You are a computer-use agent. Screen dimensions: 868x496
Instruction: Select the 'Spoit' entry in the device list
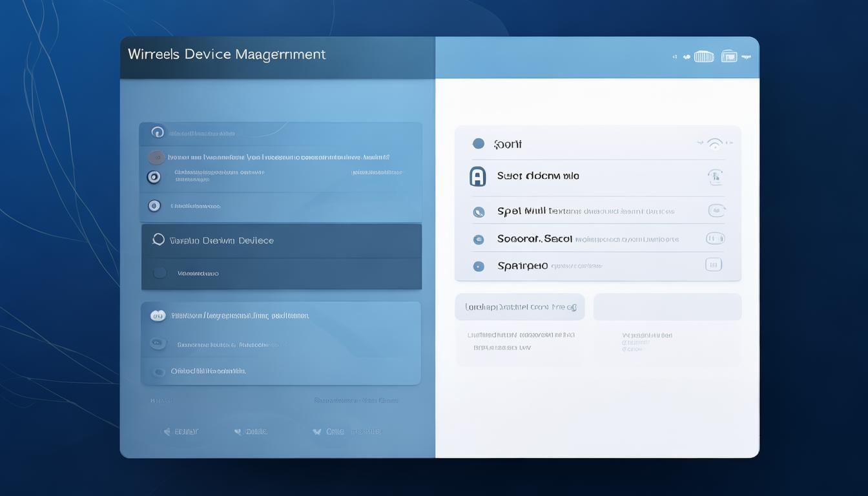tap(508, 144)
